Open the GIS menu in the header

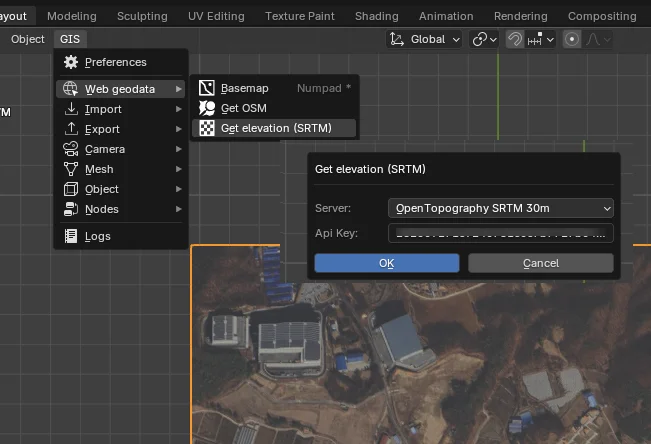pos(70,39)
